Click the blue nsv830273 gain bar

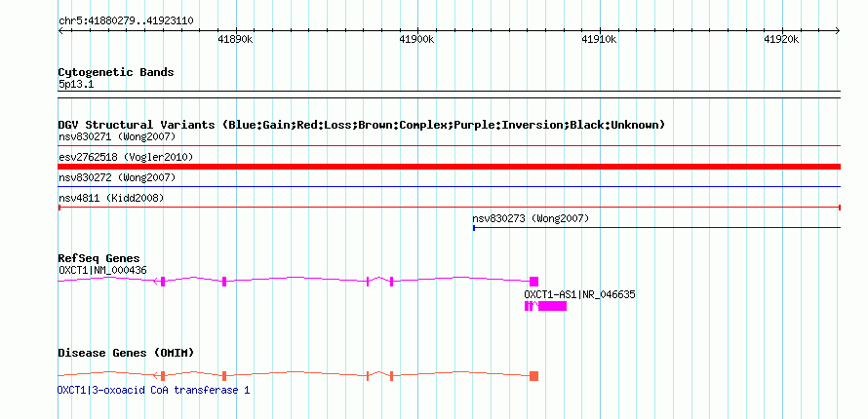[x=657, y=228]
